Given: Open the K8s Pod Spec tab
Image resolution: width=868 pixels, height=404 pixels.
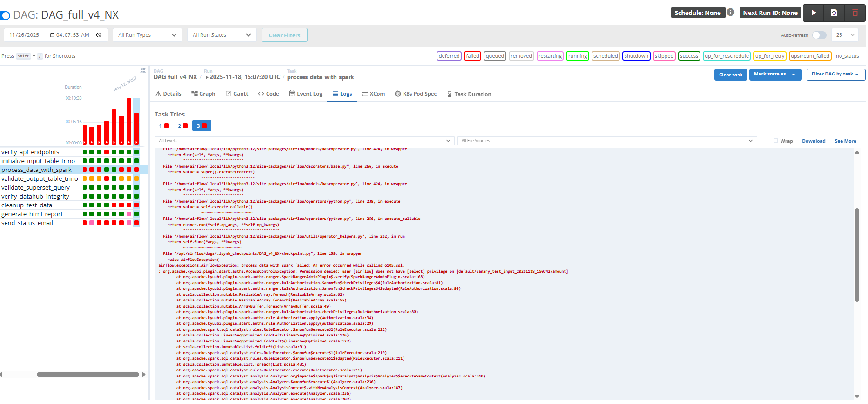Looking at the screenshot, I should point(416,94).
